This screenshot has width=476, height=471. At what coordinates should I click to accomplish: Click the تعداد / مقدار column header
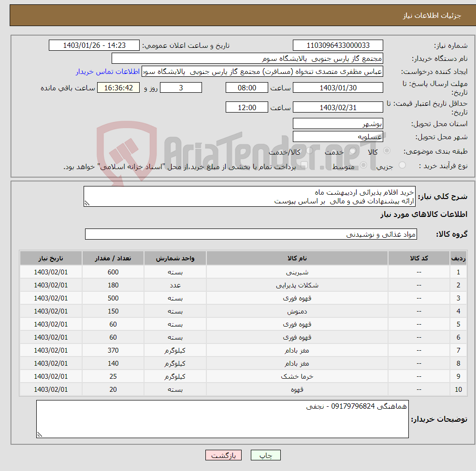113,258
